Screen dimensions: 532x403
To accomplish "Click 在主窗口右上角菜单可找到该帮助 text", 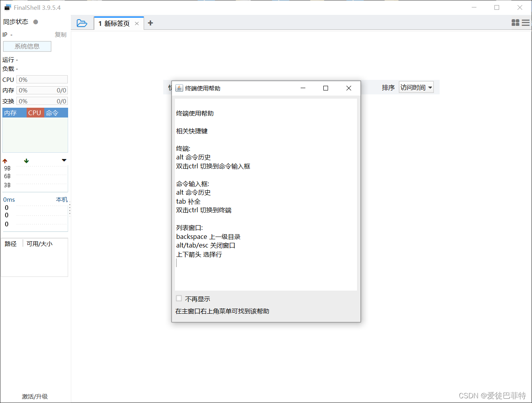I will pos(222,311).
